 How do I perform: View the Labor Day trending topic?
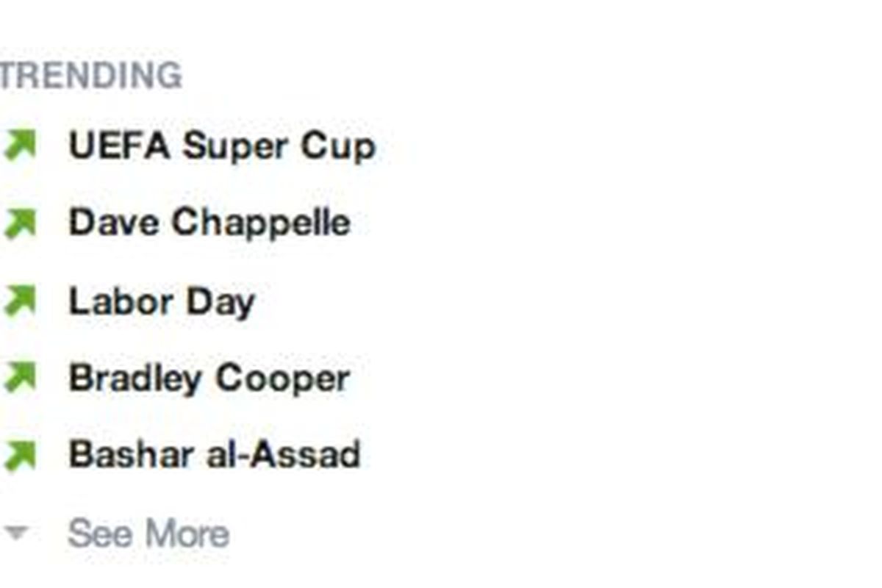[161, 302]
